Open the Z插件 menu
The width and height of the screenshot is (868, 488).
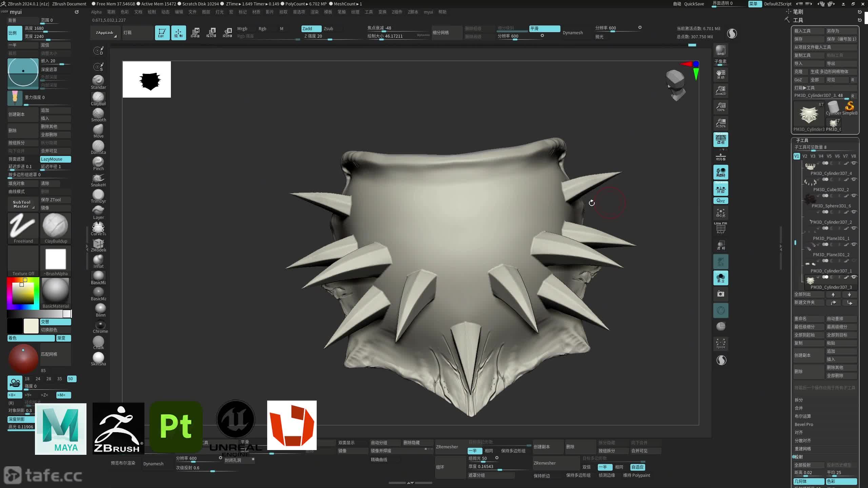tap(397, 12)
